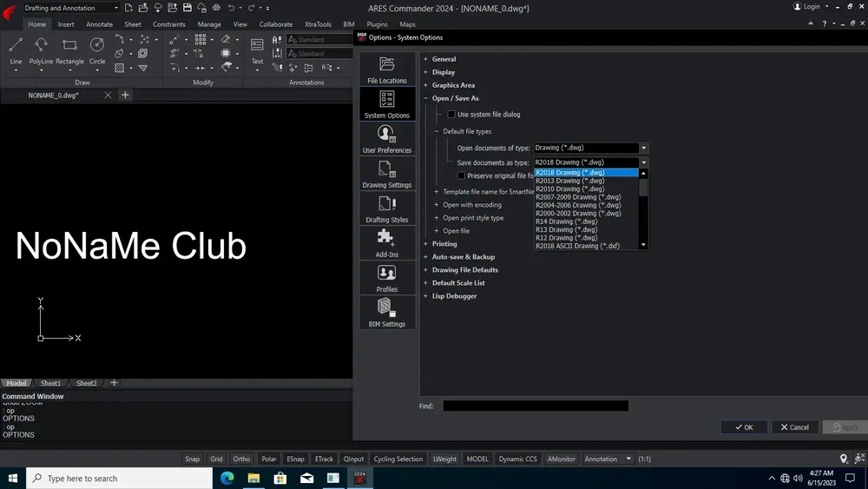Open the Open documents of type dropdown

(x=590, y=148)
